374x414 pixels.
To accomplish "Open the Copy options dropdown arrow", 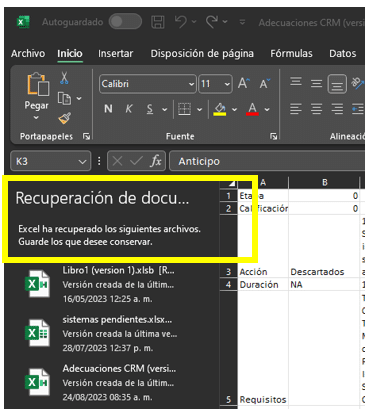I will coord(79,98).
